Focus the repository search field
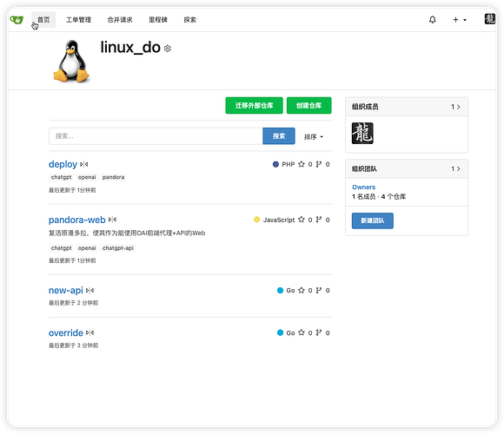The image size is (504, 434). pyautogui.click(x=156, y=136)
